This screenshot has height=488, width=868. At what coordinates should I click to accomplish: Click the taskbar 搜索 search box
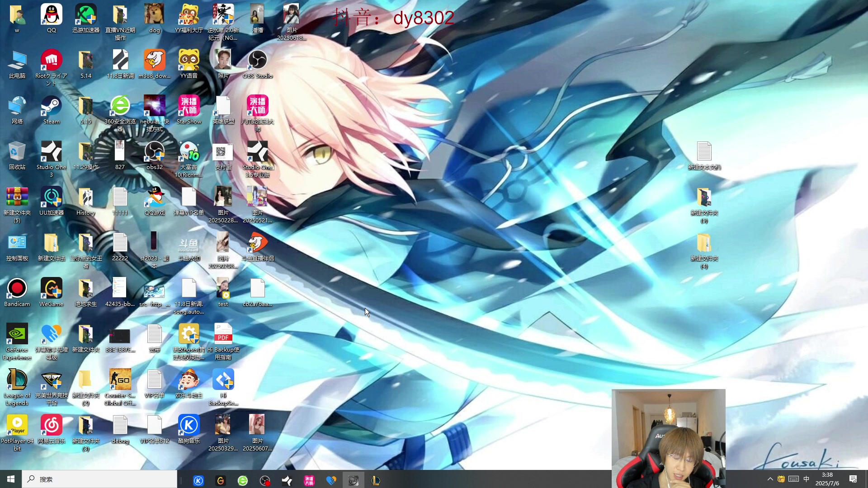[99, 479]
